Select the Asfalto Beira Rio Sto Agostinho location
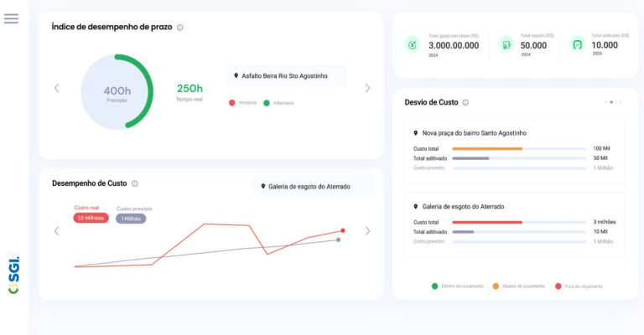The height and width of the screenshot is (335, 644). 285,76
